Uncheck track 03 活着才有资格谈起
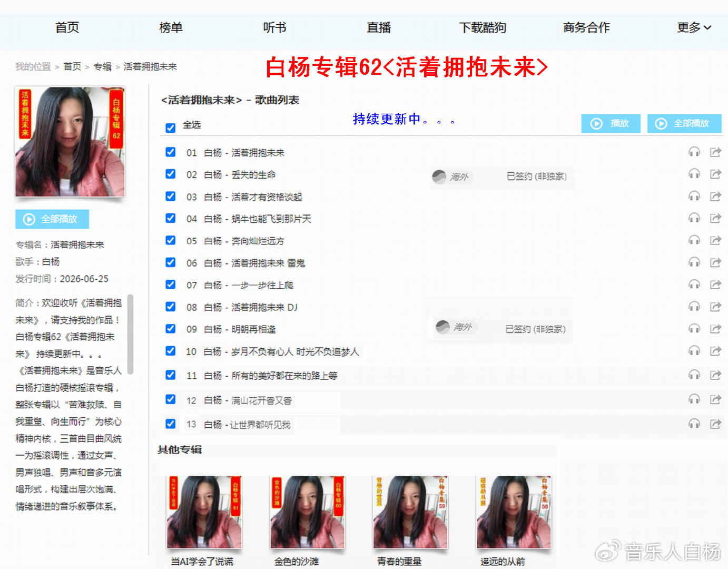The image size is (728, 569). (170, 196)
